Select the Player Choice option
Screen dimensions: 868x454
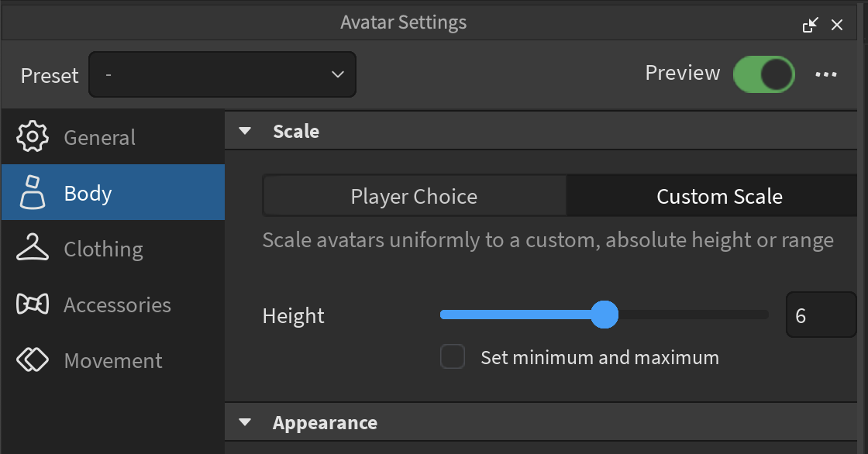[415, 196]
